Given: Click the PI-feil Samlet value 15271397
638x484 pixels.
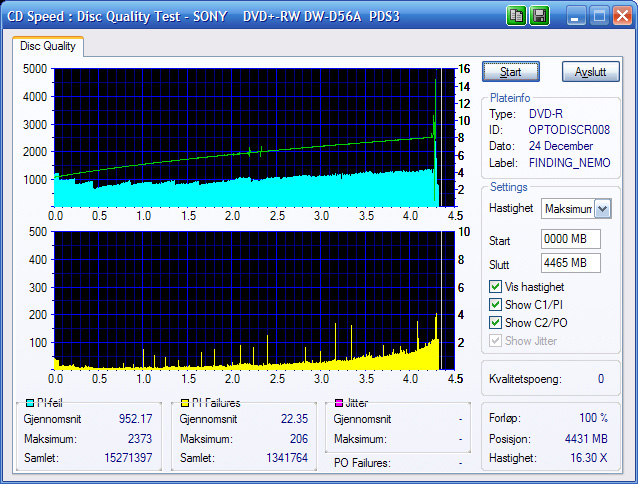Looking at the screenshot, I should coord(128,458).
